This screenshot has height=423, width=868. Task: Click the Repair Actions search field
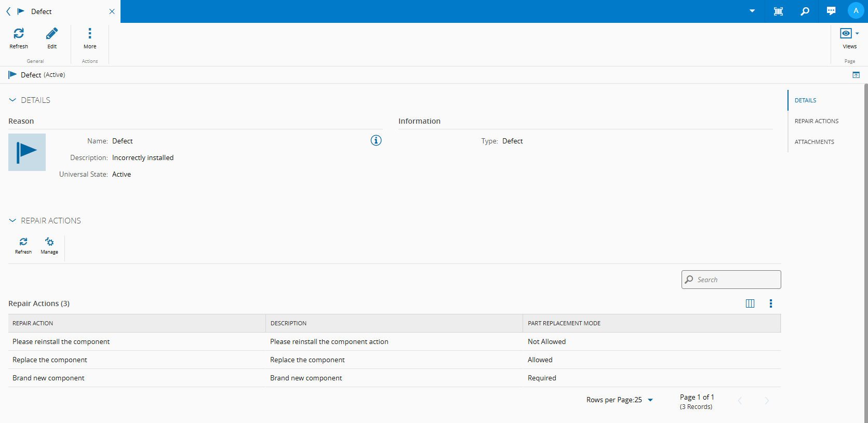point(735,280)
